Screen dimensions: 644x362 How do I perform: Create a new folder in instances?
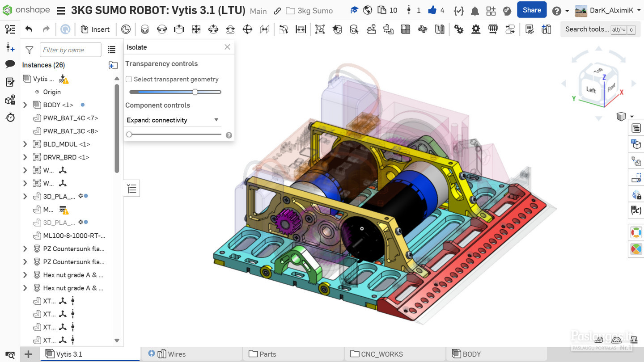click(x=113, y=65)
